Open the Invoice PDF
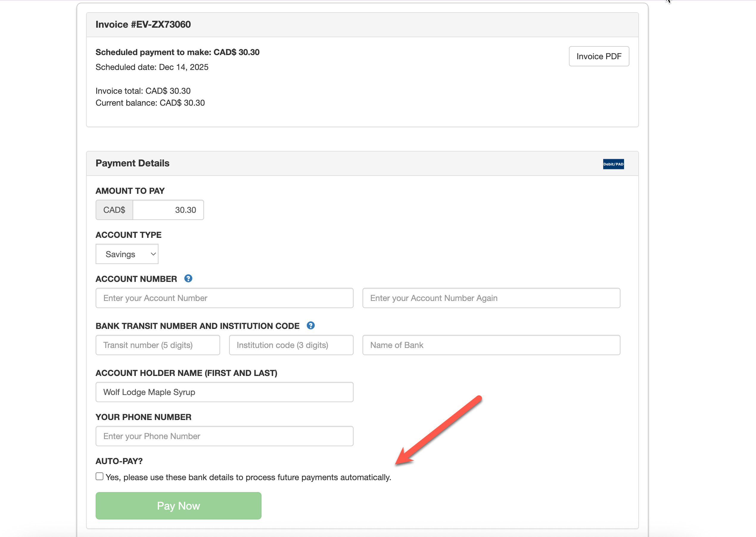 [598, 56]
